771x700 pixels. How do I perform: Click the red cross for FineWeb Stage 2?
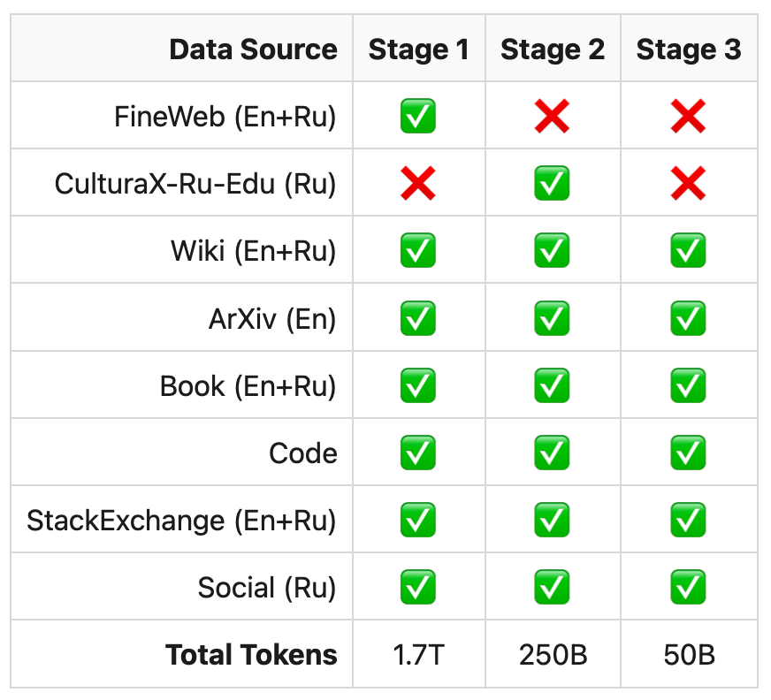(552, 117)
